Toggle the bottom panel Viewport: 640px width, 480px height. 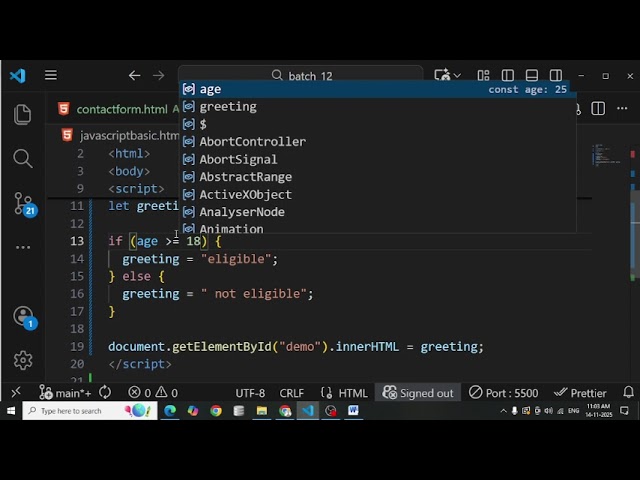pos(531,76)
